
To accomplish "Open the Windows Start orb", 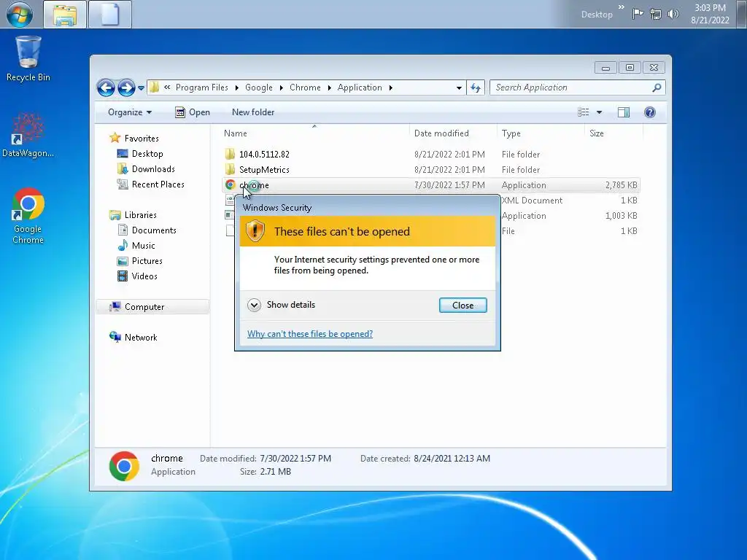I will pos(20,15).
